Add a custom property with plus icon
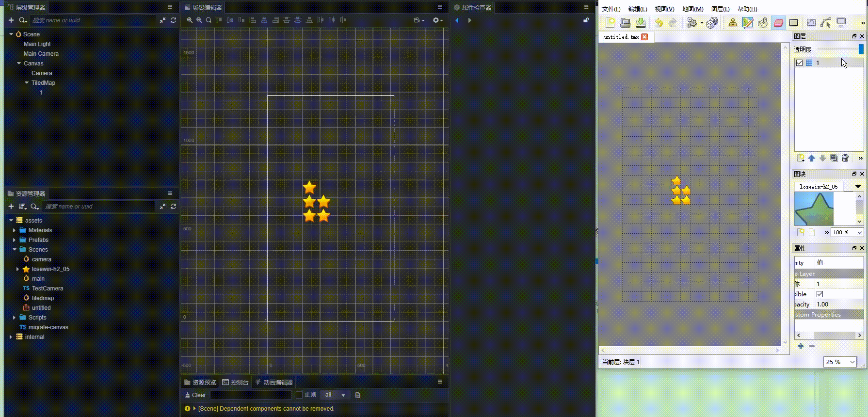The image size is (868, 417). coord(801,346)
